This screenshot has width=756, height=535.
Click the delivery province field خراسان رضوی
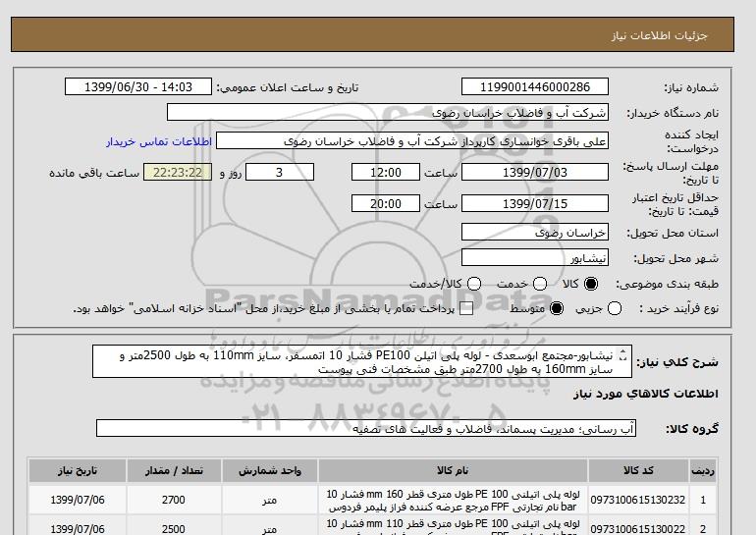(535, 233)
